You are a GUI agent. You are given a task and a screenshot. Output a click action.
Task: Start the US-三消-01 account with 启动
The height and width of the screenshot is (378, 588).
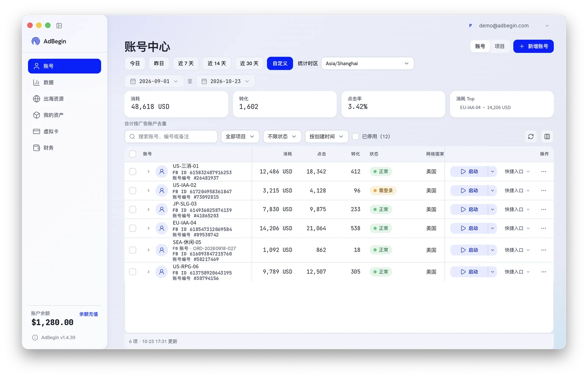pyautogui.click(x=469, y=172)
